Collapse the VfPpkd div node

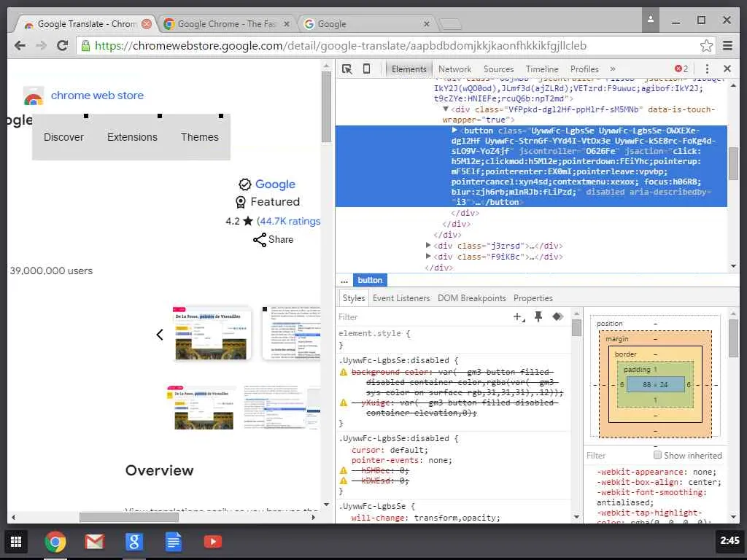pyautogui.click(x=446, y=109)
